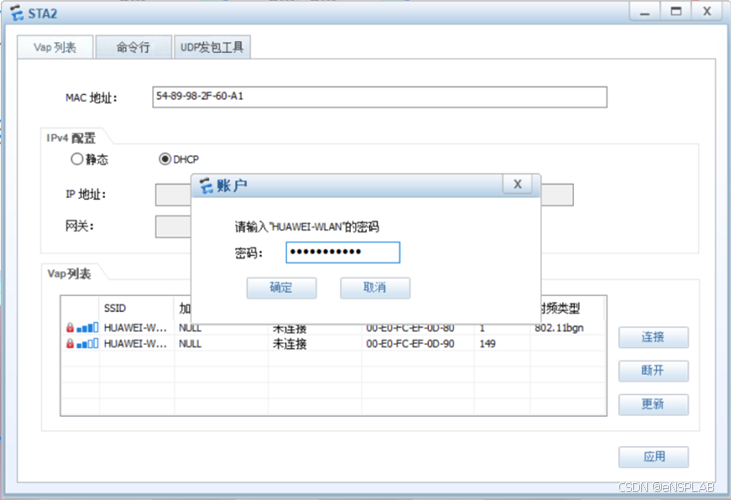Select MAC 00-E0-FC-EF-0D-90 cell
The width and height of the screenshot is (731, 500).
410,344
